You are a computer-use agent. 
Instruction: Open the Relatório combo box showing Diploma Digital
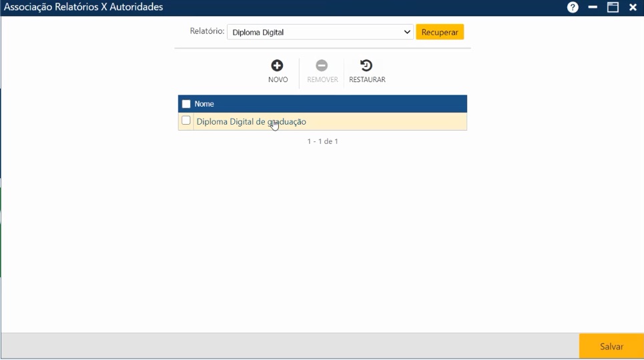click(314, 32)
